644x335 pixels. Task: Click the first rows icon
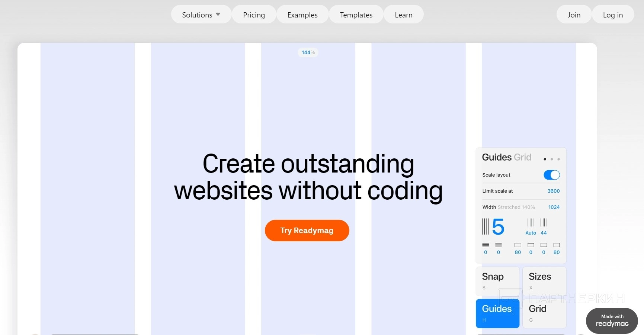[486, 245]
